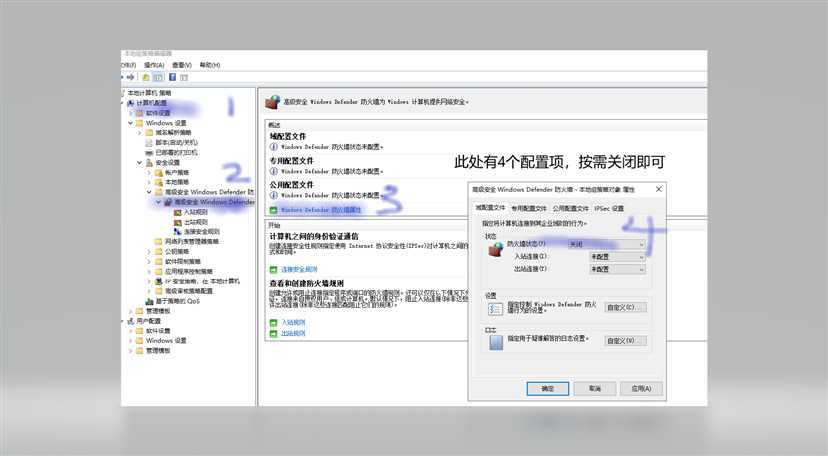
Task: Click 自定义(U) button in 日志 section
Action: point(625,341)
